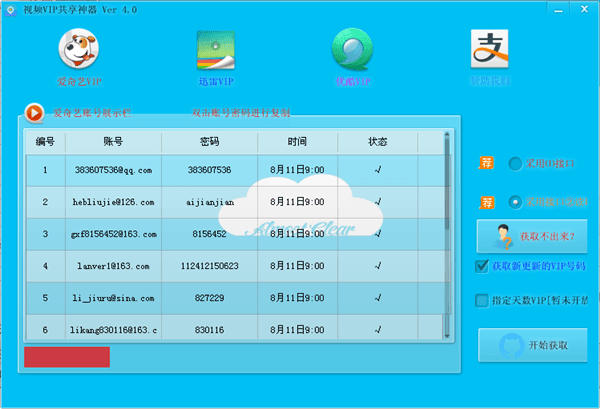The width and height of the screenshot is (600, 409).
Task: Open the Alipay donate icon
Action: pos(489,48)
